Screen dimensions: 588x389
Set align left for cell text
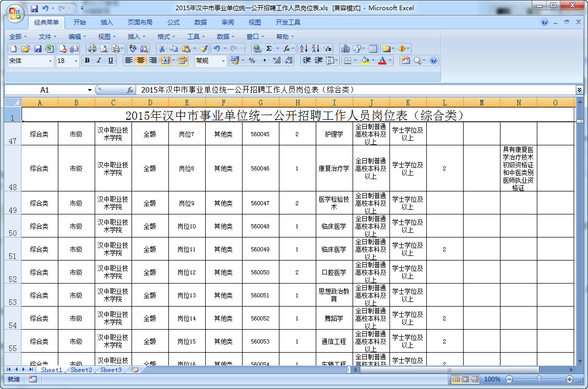(x=128, y=60)
